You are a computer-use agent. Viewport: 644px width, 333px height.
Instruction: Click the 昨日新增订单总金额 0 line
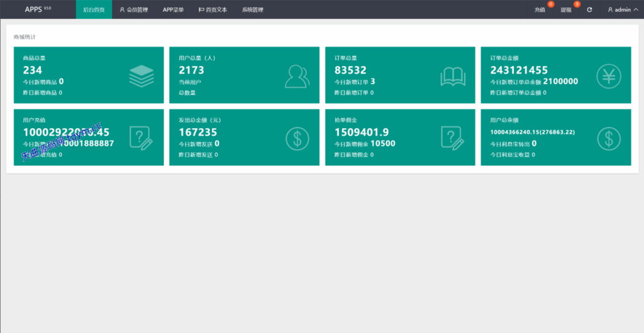[x=518, y=93]
